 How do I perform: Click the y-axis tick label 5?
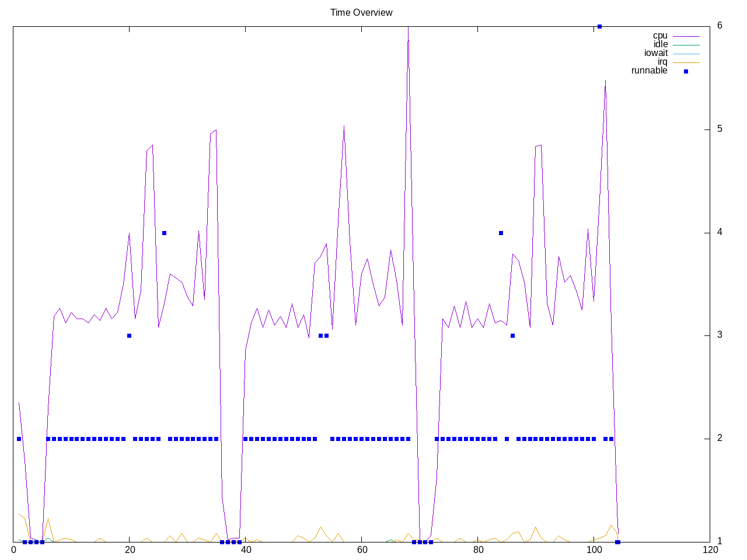tap(720, 129)
